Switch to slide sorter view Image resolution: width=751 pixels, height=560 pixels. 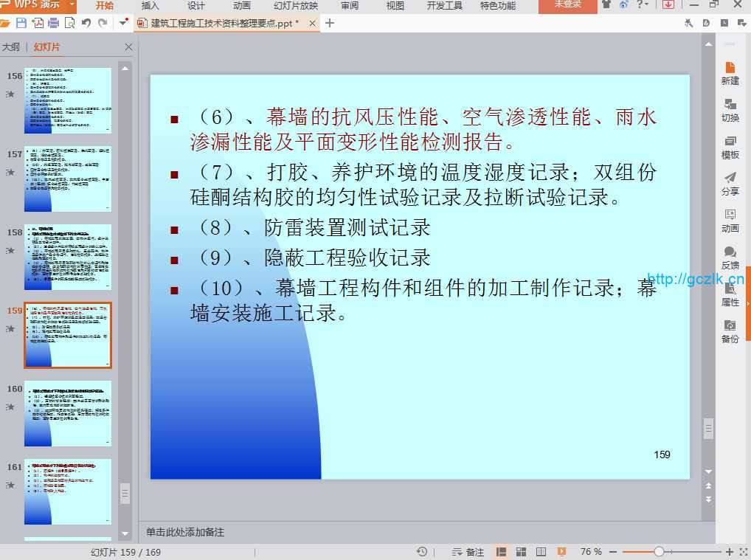521,552
